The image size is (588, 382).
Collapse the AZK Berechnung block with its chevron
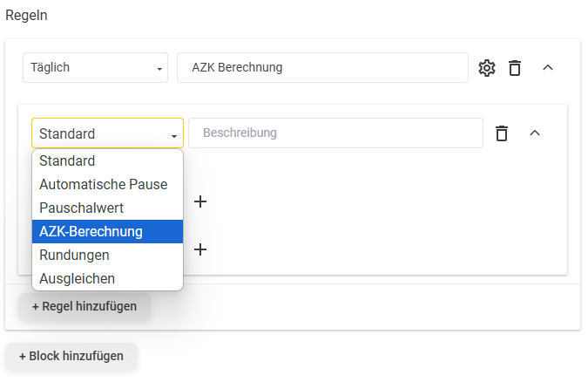click(x=548, y=68)
